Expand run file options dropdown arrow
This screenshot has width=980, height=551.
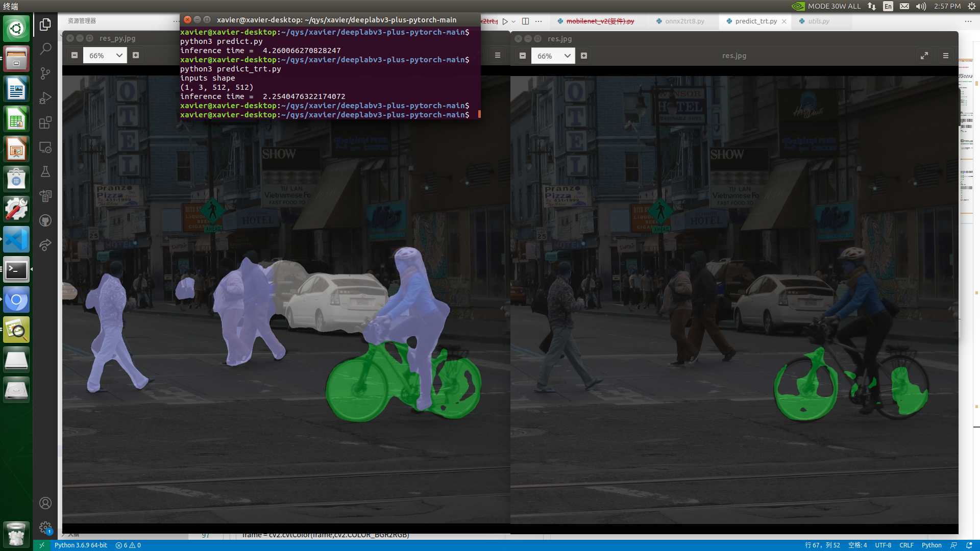[x=513, y=21]
